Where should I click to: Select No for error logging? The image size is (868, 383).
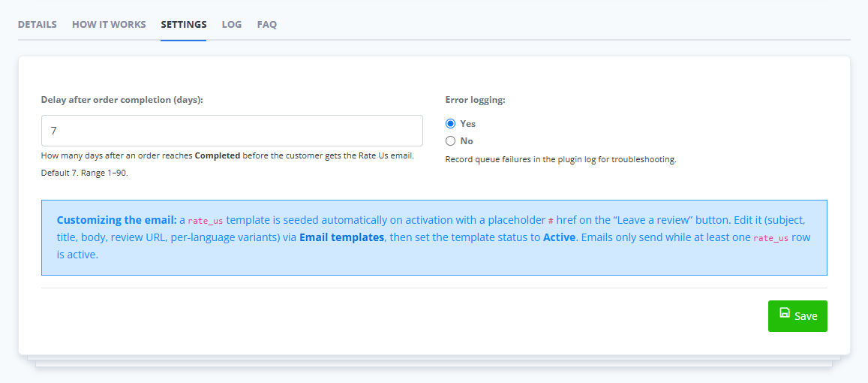coord(451,140)
